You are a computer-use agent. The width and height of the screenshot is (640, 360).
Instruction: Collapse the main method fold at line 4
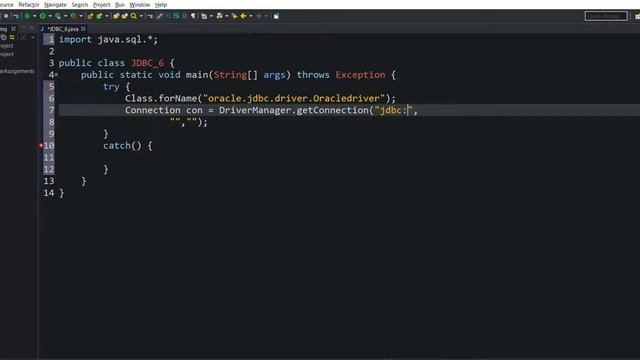[x=57, y=75]
